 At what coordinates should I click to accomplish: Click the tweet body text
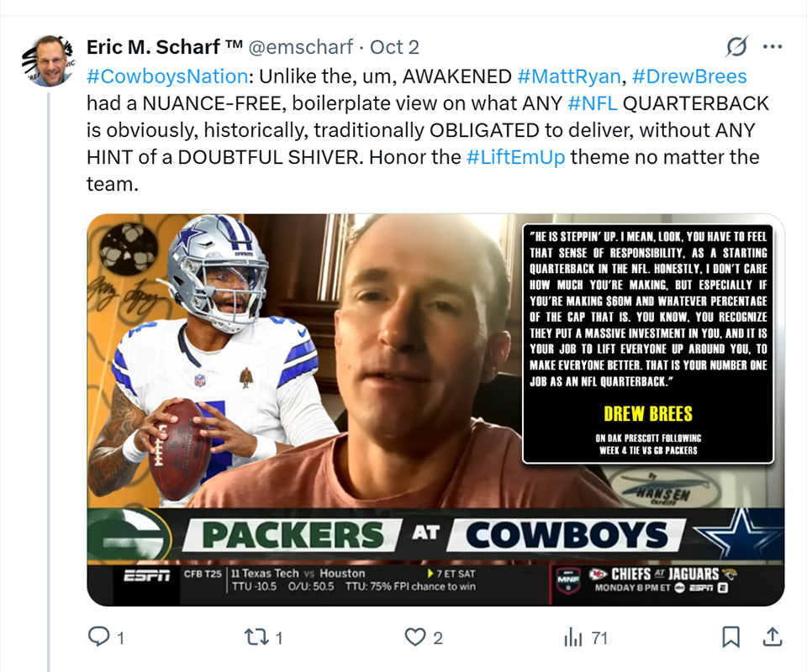(336, 130)
